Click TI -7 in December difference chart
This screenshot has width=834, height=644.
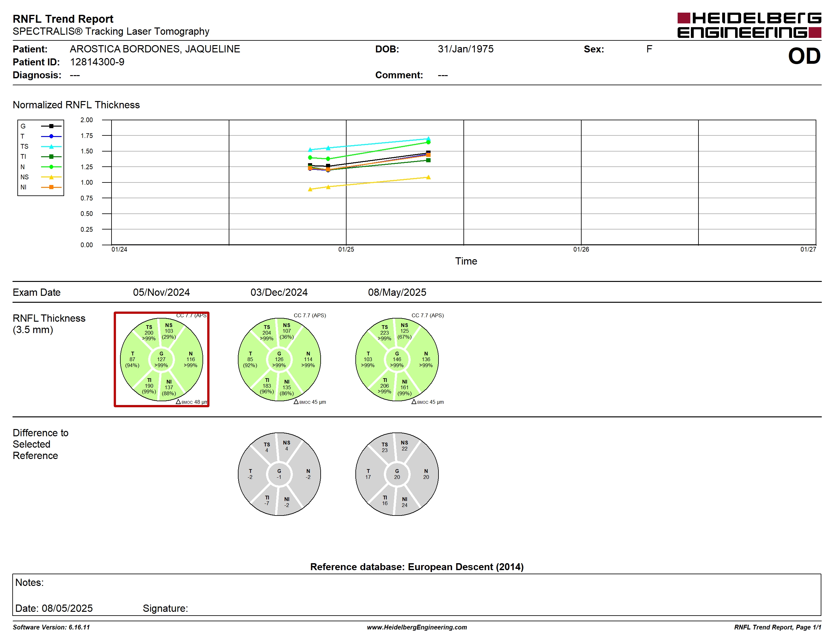[267, 500]
